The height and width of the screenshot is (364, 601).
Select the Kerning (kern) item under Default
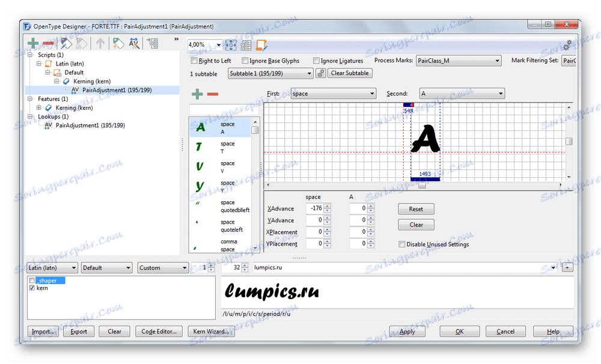pos(92,81)
